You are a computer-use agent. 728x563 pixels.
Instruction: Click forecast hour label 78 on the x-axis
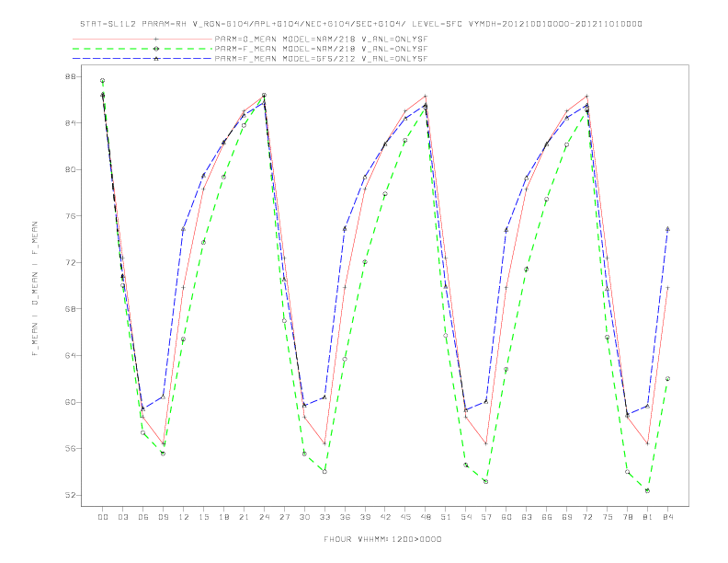click(628, 517)
